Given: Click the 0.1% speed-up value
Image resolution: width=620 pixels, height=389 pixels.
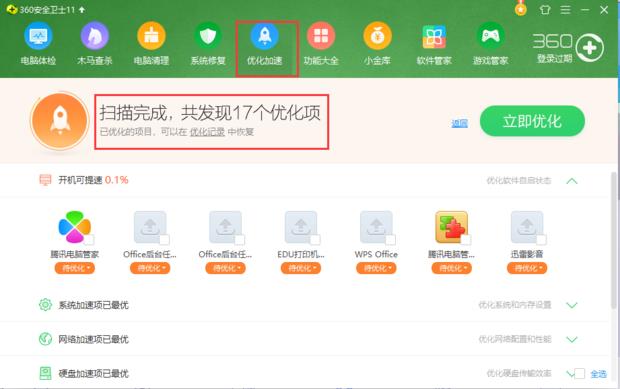Looking at the screenshot, I should tap(117, 180).
